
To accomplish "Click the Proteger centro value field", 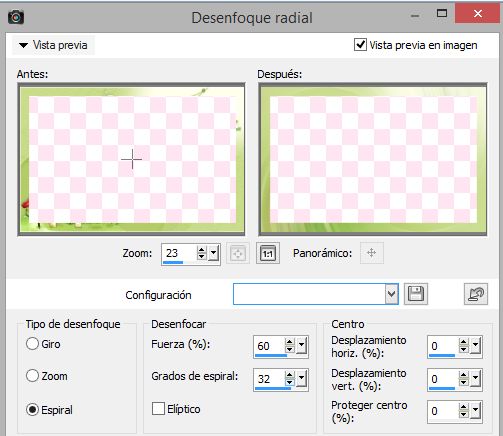I will tap(443, 411).
